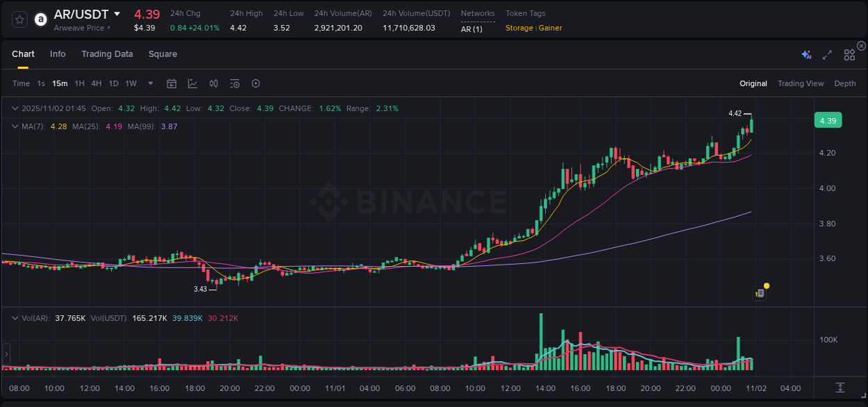Toggle the favorite star for AR/USDT
This screenshot has height=407, width=868.
[x=19, y=19]
